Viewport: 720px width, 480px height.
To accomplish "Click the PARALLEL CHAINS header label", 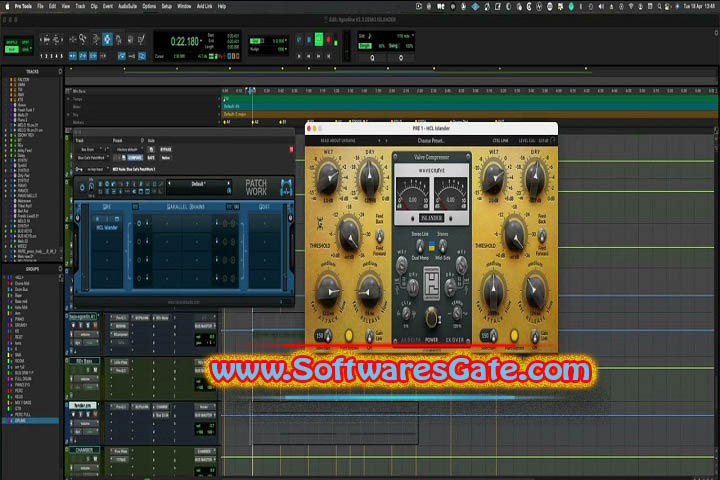I will tap(186, 207).
